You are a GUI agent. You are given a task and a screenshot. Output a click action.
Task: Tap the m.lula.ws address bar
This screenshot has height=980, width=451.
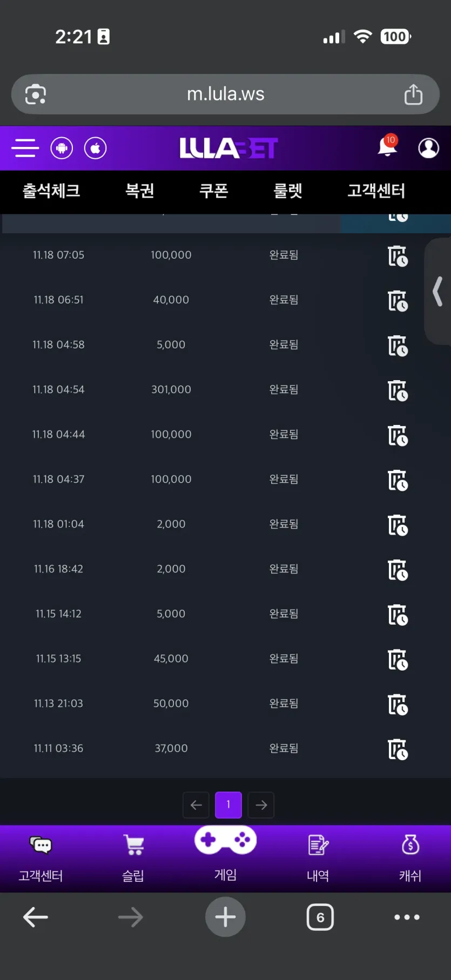pyautogui.click(x=225, y=94)
